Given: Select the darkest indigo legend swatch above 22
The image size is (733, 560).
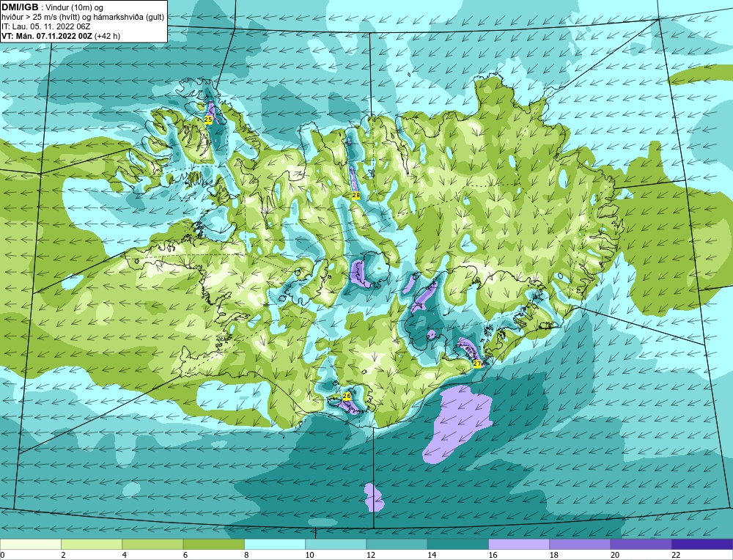Looking at the screenshot, I should 702,544.
